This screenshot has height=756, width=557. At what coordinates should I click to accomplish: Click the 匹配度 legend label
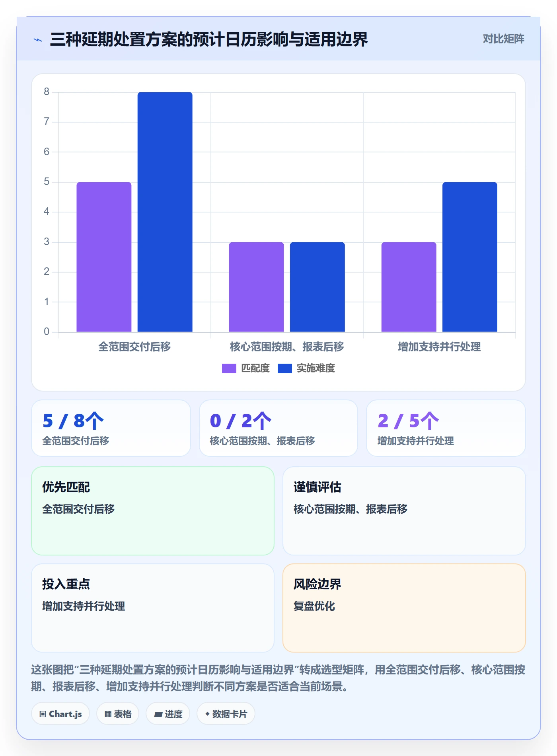(x=255, y=368)
